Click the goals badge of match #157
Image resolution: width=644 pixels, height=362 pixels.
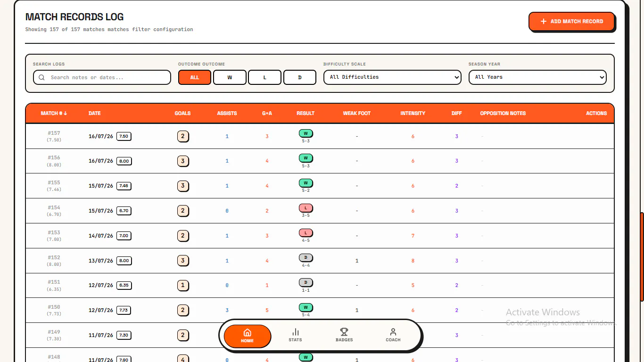[183, 137]
